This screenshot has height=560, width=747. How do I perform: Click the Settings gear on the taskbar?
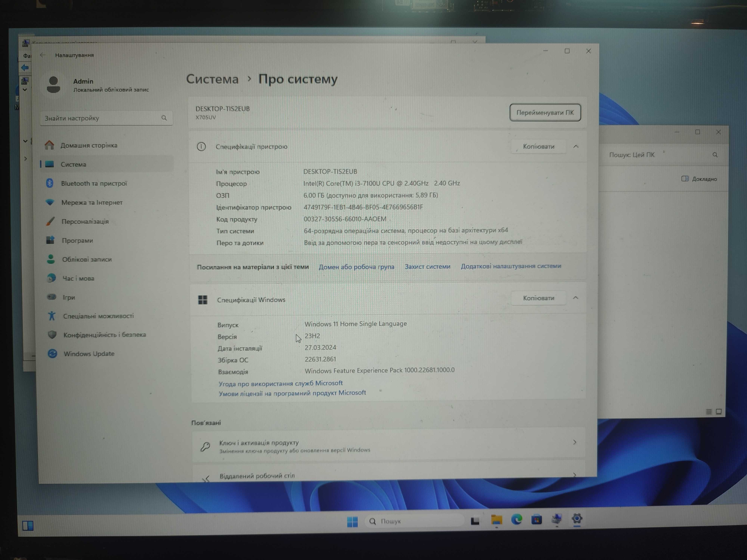(577, 518)
